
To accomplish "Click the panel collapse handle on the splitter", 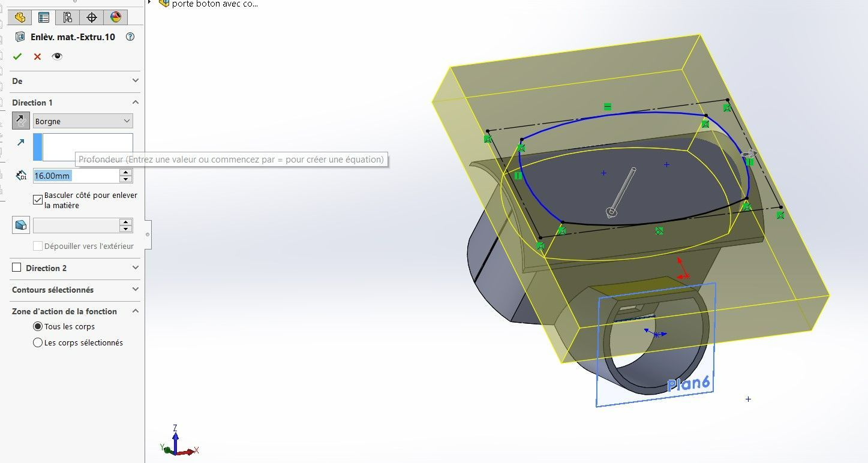I will click(x=148, y=234).
